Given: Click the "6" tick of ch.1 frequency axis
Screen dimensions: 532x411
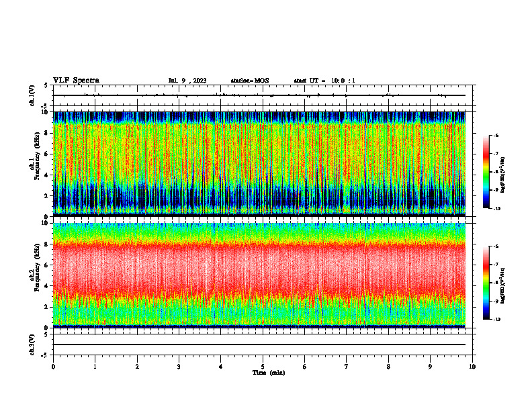Looking at the screenshot, I should tap(46, 154).
